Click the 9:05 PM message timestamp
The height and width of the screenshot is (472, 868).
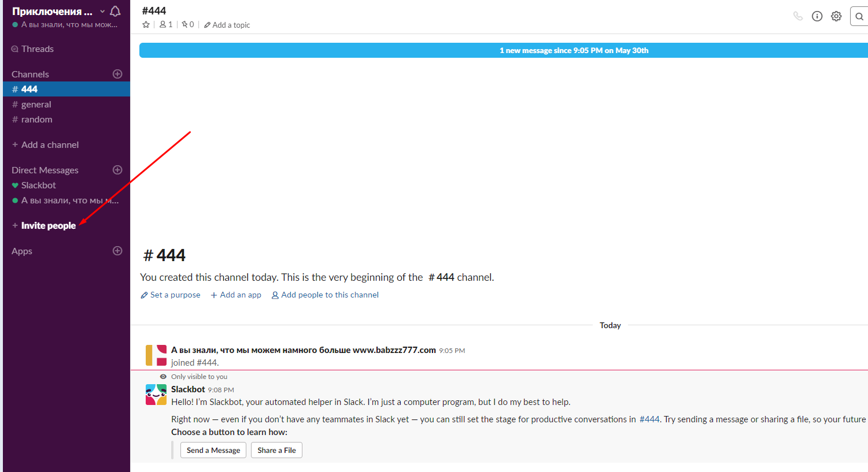(452, 351)
